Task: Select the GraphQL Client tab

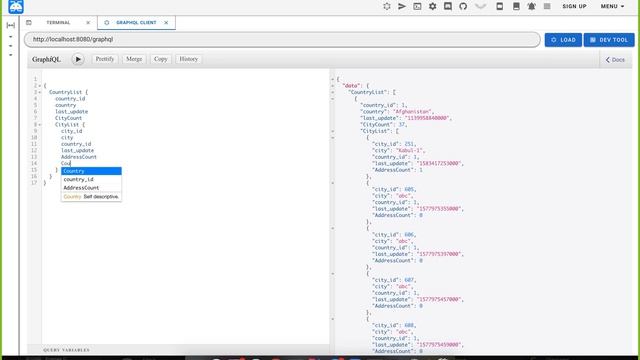Action: point(136,23)
